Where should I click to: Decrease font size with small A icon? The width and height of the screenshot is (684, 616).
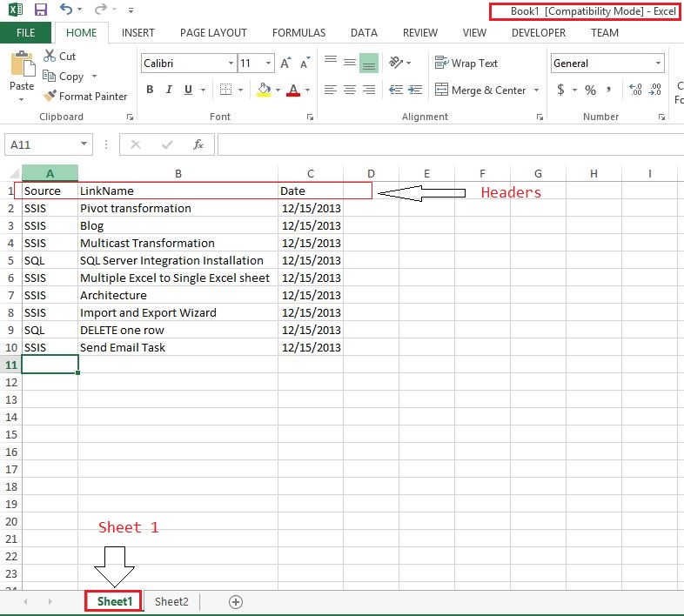pos(305,64)
